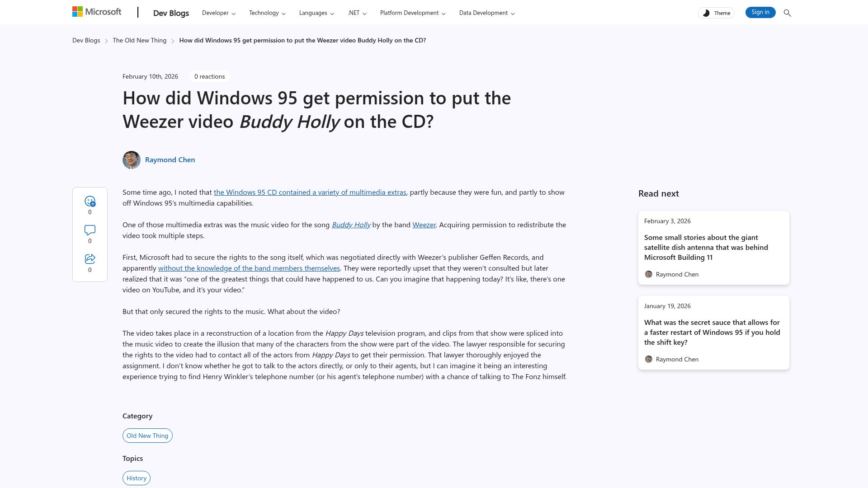
Task: Go to Dev Blogs home title
Action: pos(171,13)
